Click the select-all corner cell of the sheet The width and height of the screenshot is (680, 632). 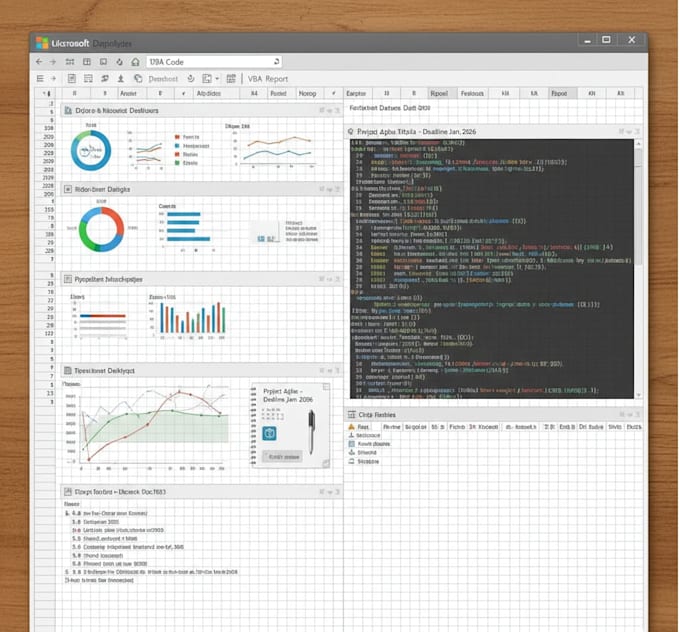click(46, 93)
